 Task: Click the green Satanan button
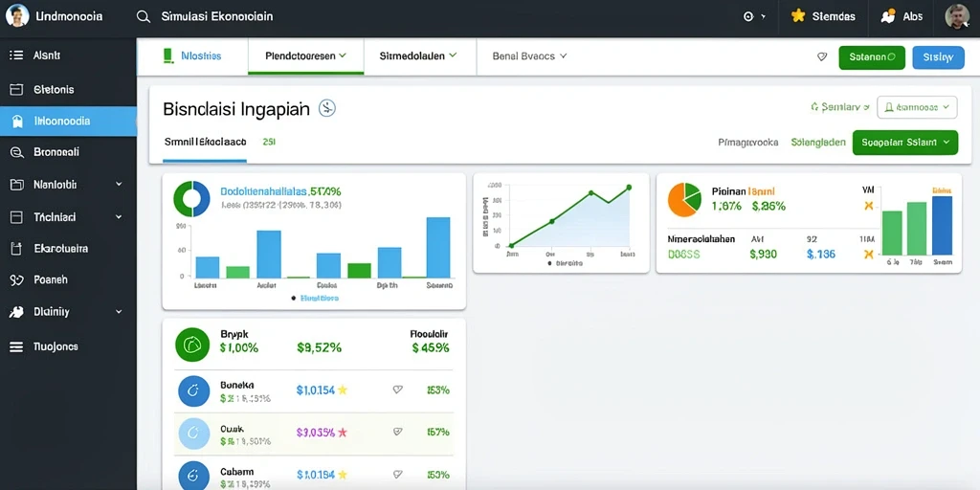pos(872,56)
